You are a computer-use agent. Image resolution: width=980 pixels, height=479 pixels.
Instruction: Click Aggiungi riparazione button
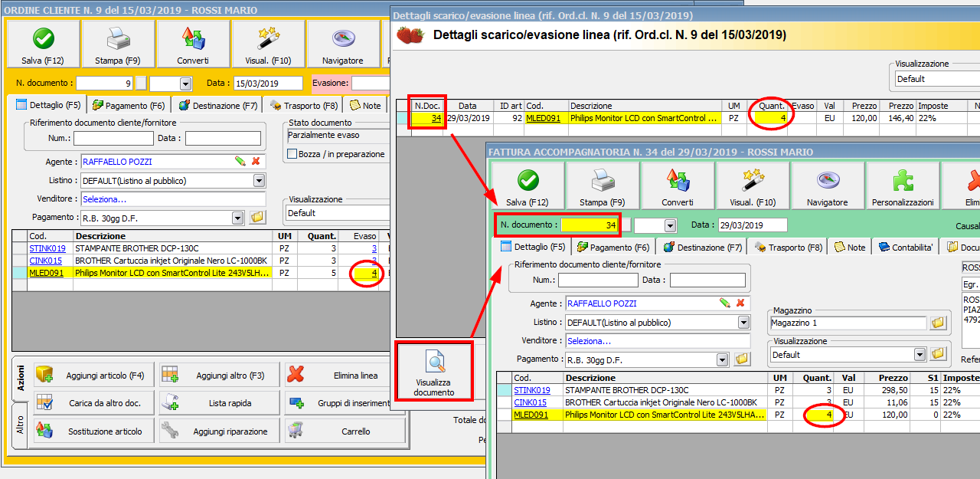point(219,431)
